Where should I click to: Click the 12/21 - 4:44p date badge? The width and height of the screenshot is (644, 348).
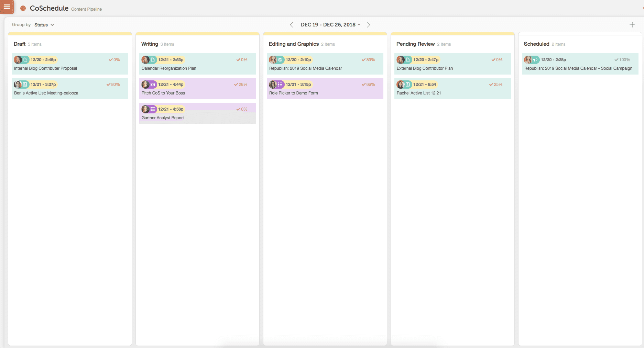pyautogui.click(x=171, y=85)
